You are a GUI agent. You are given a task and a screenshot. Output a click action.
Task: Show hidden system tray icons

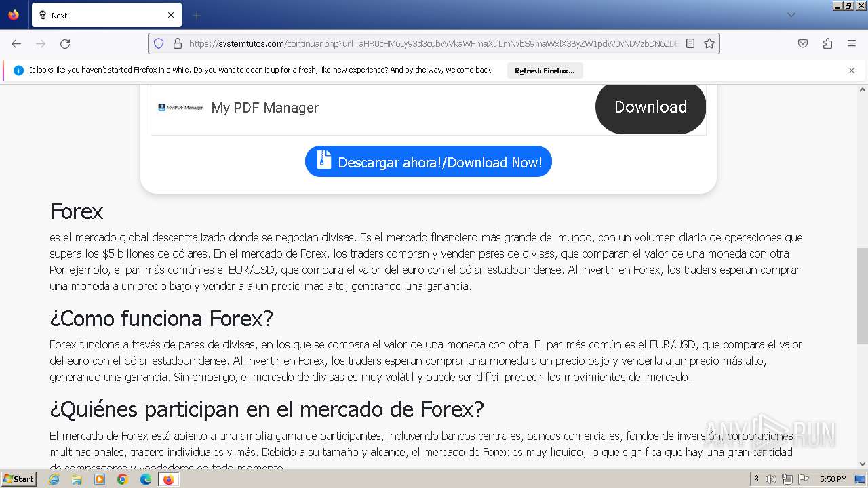pos(756,479)
